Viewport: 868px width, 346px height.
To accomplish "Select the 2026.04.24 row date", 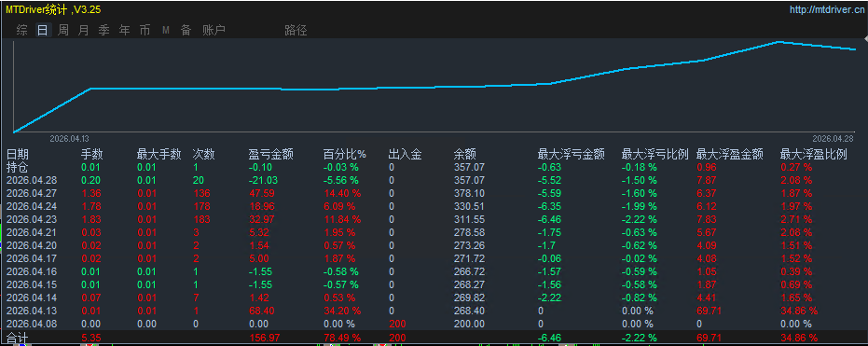I will coord(32,206).
